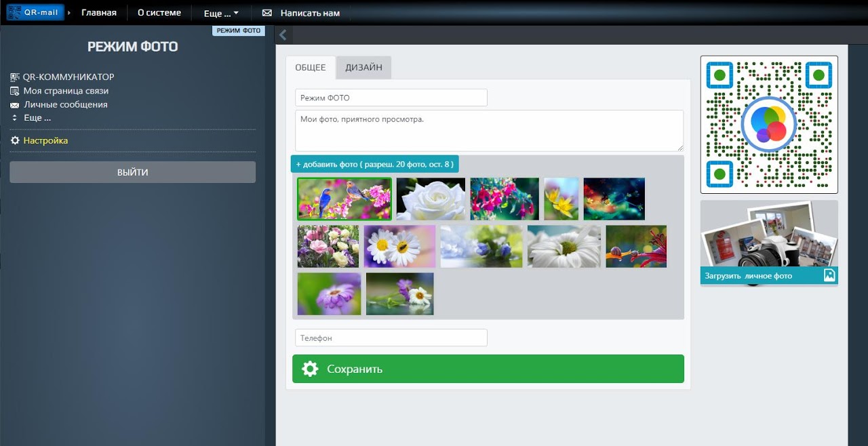Click the image icon on Загрузить личное фото bar
868x446 pixels.
(829, 275)
